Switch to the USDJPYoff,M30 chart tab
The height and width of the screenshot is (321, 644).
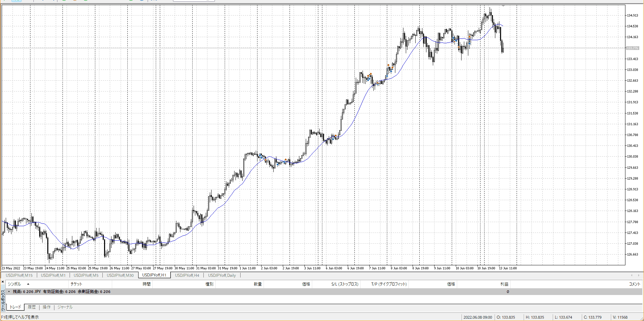tap(120, 275)
